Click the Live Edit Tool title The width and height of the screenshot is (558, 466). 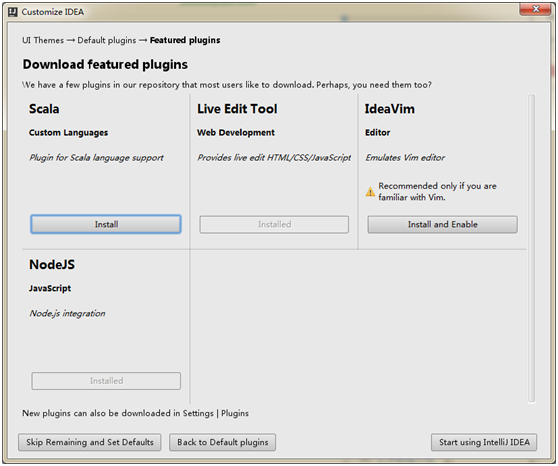coord(237,109)
